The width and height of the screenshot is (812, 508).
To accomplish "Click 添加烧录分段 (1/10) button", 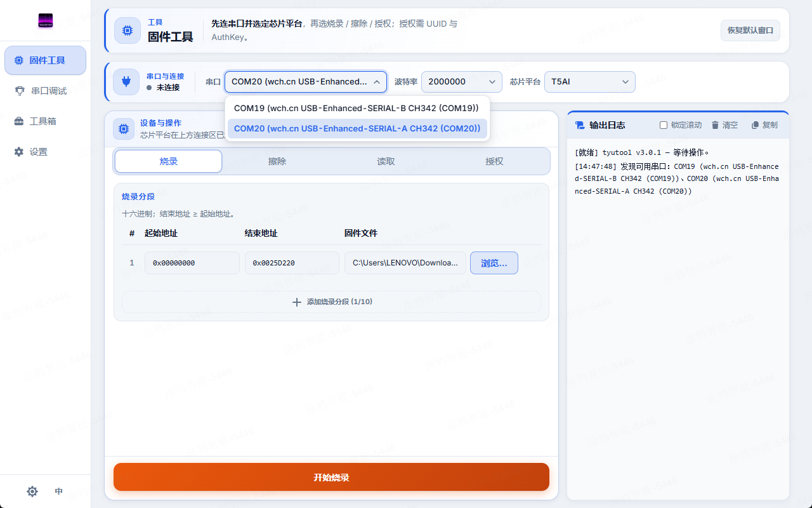I will (x=331, y=302).
